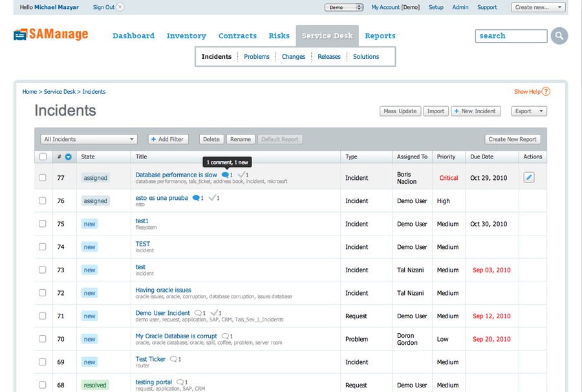The height and width of the screenshot is (392, 582).
Task: Click the Add Filter button
Action: click(168, 139)
